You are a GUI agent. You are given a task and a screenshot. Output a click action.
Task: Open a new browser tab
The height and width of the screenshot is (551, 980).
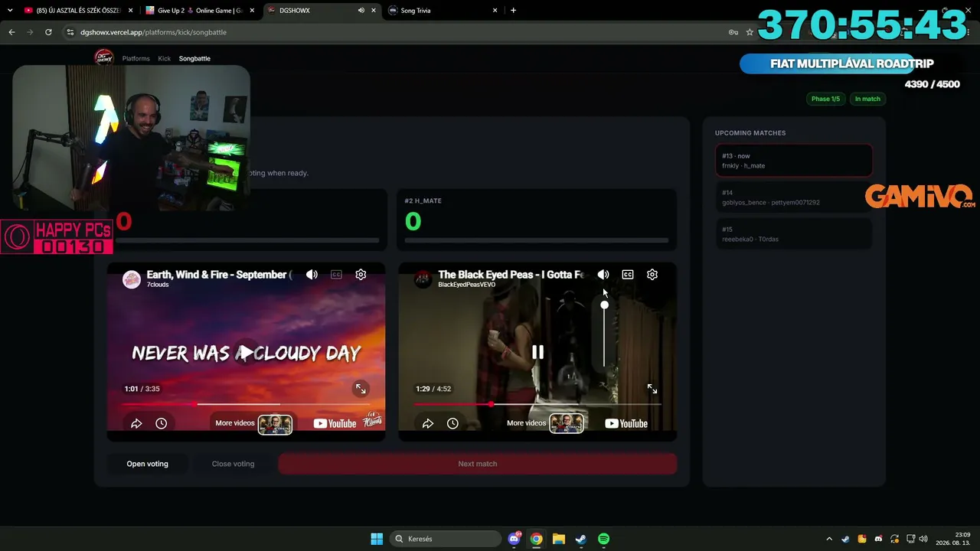(x=513, y=11)
